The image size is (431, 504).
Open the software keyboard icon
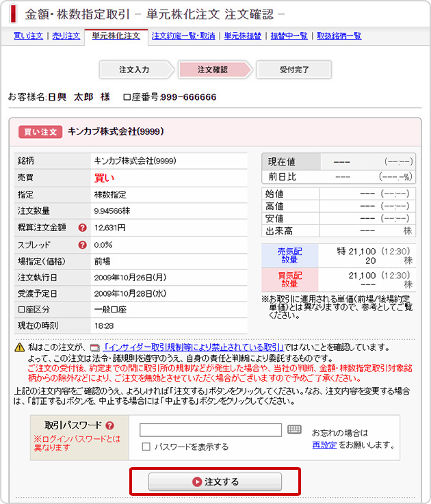(294, 429)
